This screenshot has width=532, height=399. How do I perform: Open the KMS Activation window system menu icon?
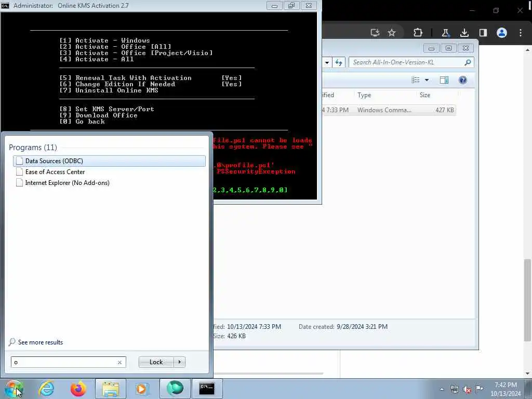[5, 5]
